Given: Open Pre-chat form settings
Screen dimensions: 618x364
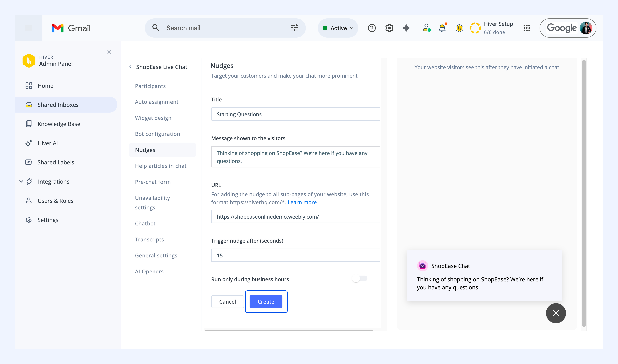Looking at the screenshot, I should click(x=153, y=182).
